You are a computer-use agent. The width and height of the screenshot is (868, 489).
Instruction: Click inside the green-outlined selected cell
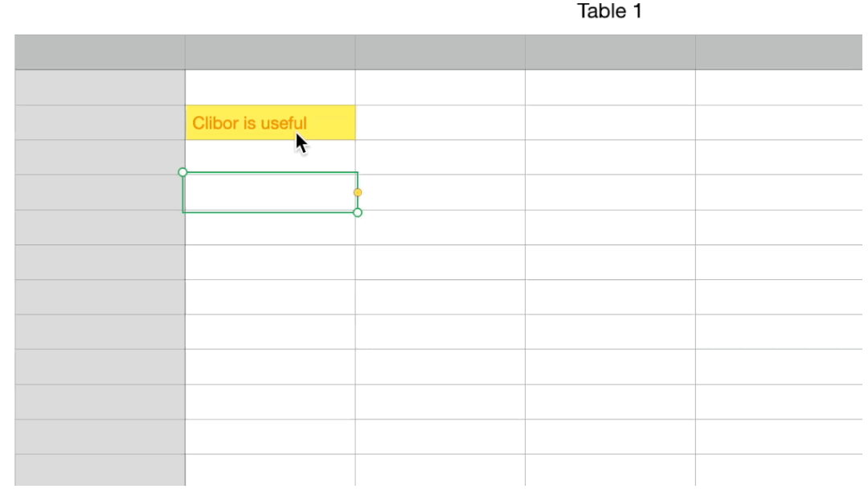(x=270, y=192)
